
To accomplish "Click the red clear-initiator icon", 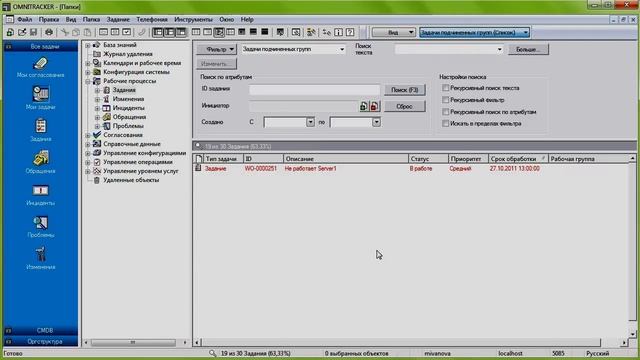I will tap(374, 106).
